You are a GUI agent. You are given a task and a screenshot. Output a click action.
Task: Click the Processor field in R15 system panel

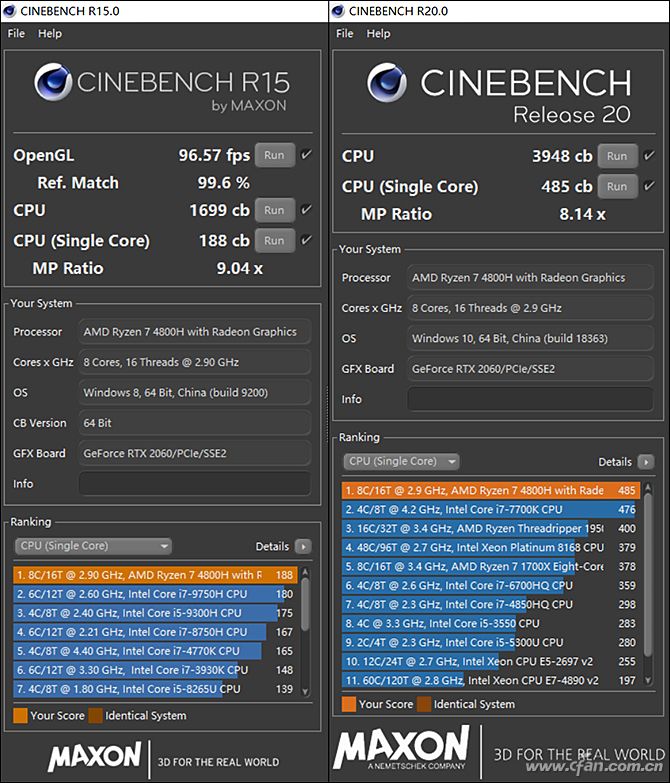click(x=195, y=332)
